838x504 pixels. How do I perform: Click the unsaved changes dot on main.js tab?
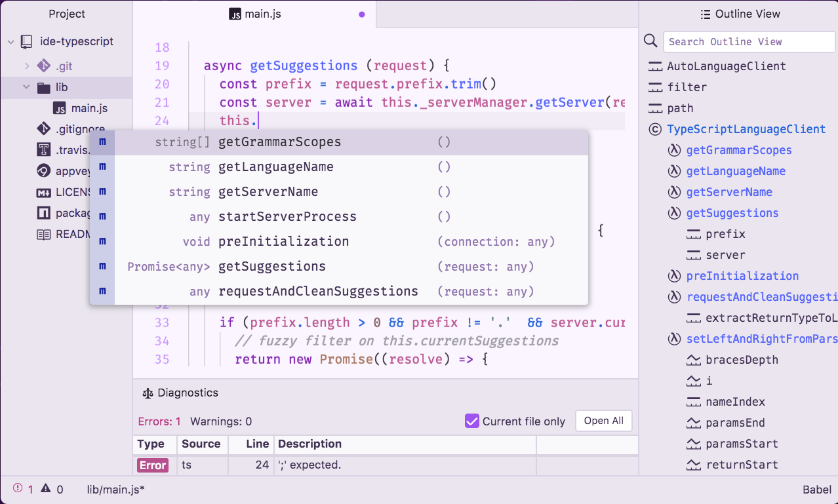coord(361,14)
